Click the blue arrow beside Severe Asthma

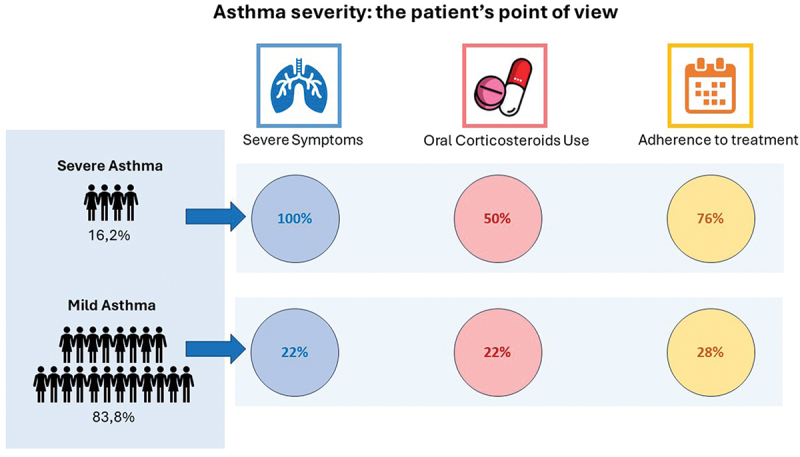(x=216, y=216)
